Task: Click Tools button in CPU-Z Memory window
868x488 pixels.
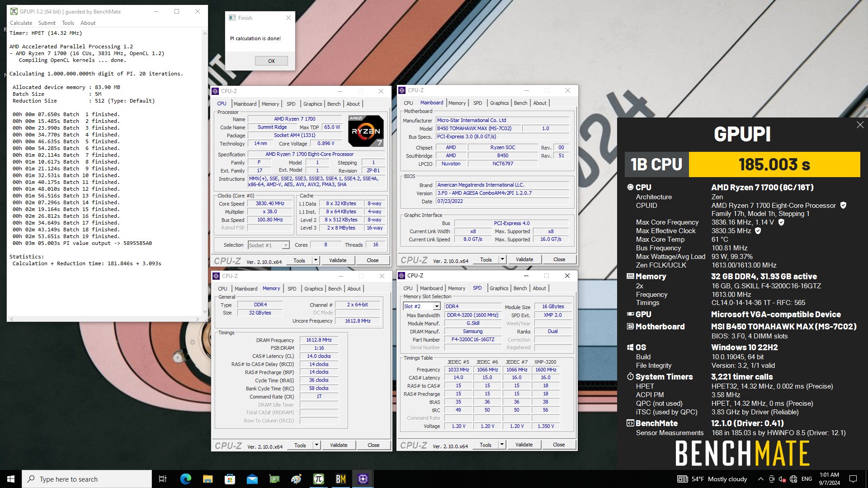Action: pyautogui.click(x=300, y=445)
